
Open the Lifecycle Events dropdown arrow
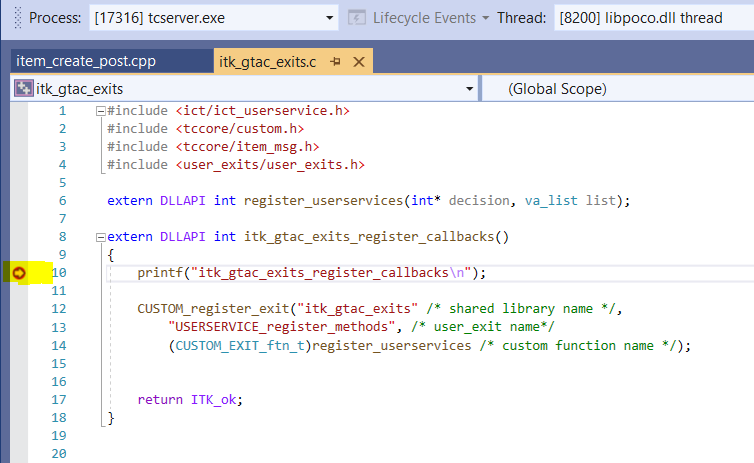pyautogui.click(x=485, y=18)
